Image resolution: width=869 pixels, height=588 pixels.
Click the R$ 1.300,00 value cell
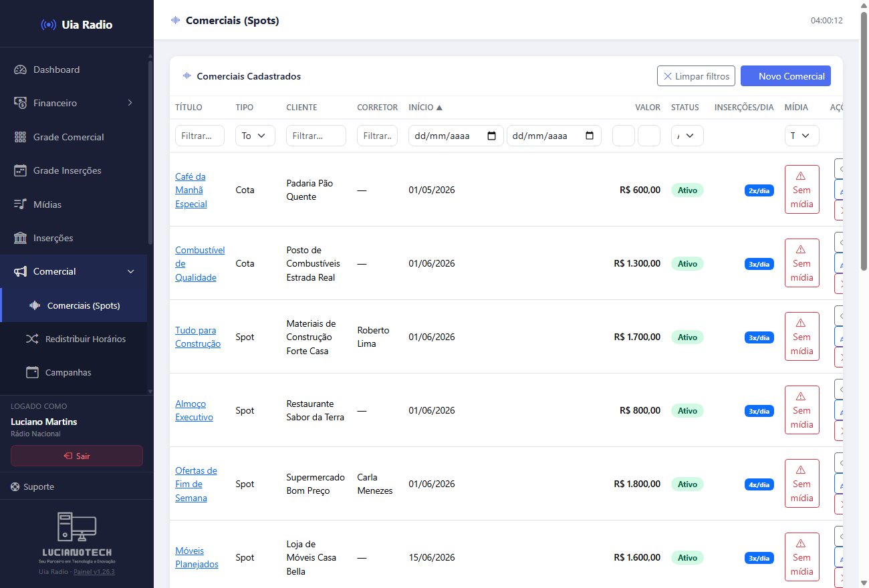[x=637, y=263]
